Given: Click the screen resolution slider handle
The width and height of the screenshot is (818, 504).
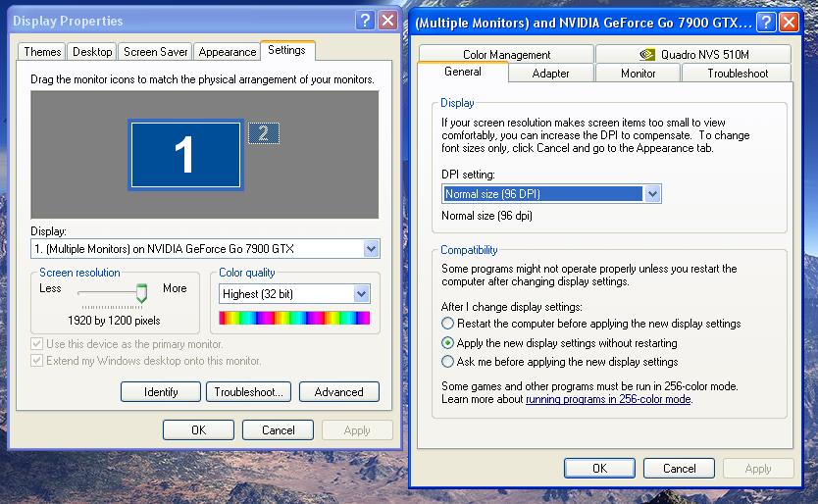Looking at the screenshot, I should [141, 293].
